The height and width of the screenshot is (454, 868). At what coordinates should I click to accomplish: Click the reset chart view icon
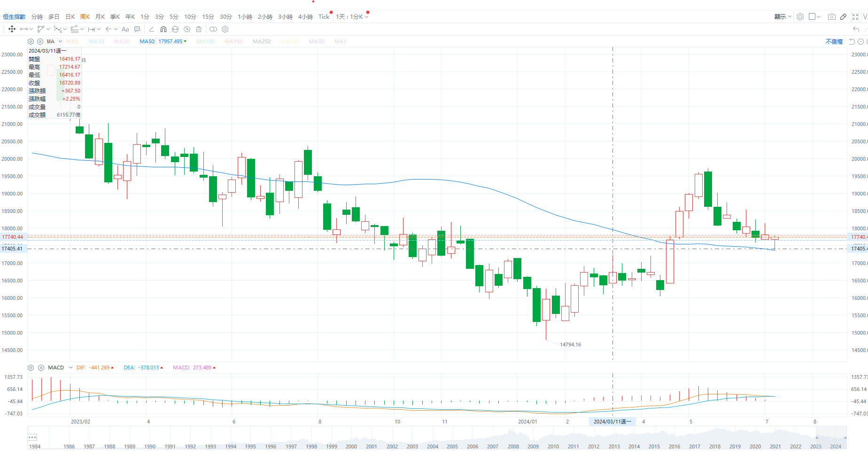852,41
